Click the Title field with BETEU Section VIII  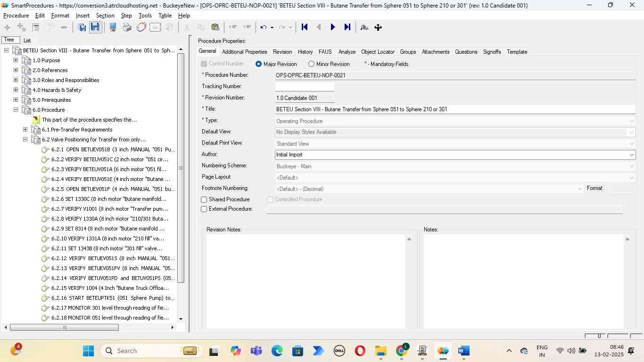point(455,109)
